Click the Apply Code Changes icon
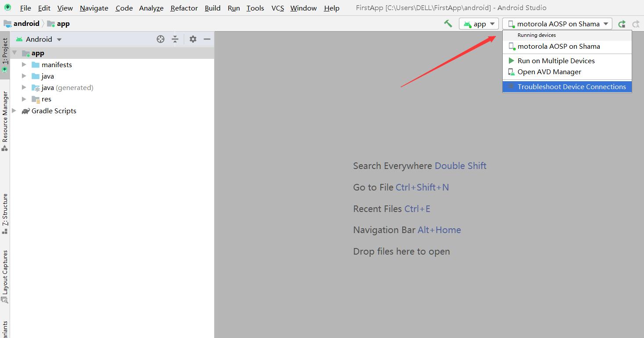The width and height of the screenshot is (644, 338). coord(636,24)
